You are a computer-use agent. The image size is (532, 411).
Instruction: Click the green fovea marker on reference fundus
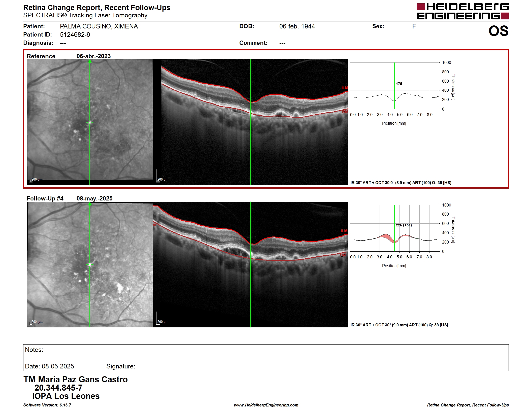coord(90,122)
